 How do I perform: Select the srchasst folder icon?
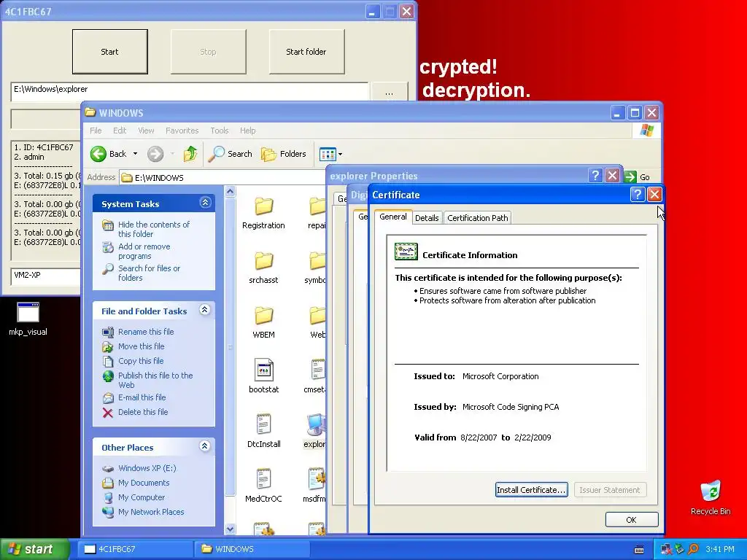[263, 268]
